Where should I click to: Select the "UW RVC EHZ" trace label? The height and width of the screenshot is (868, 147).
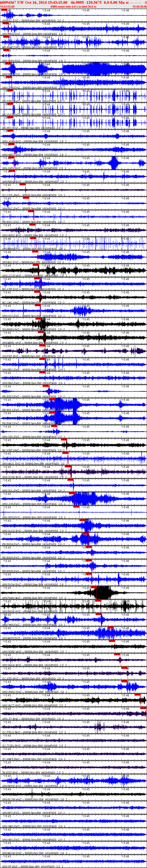[34, 209]
